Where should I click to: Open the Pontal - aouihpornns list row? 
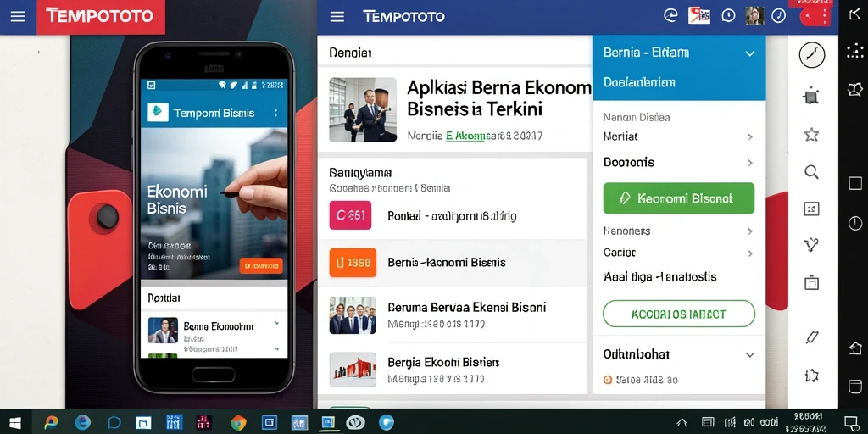(x=453, y=215)
